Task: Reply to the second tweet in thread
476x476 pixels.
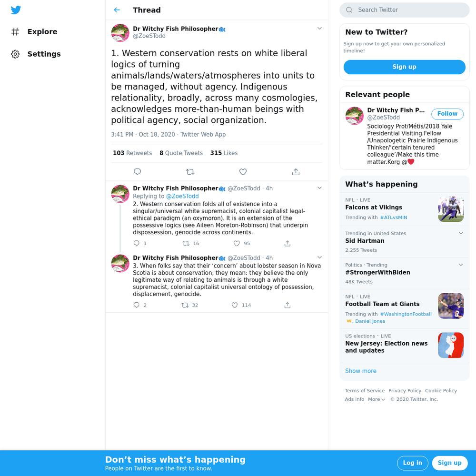Action: 137,243
